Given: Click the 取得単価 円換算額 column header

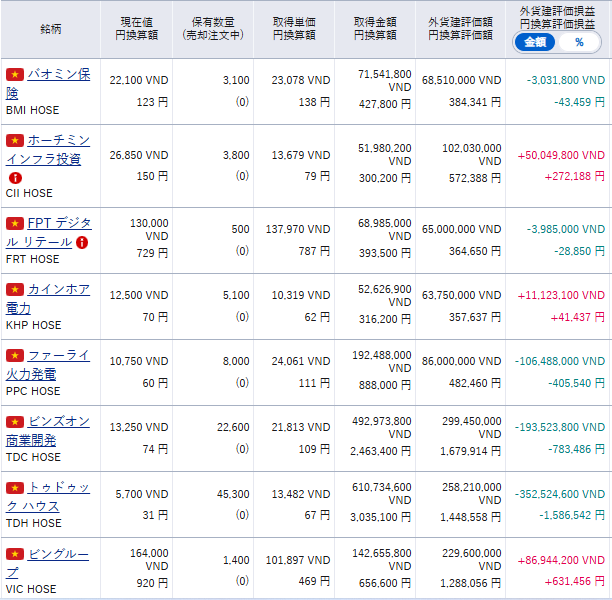Looking at the screenshot, I should click(x=292, y=28).
